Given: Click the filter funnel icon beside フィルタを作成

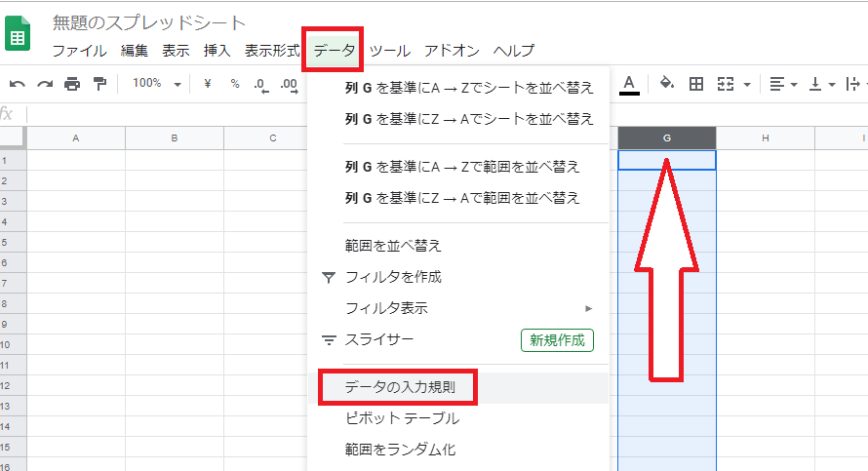Looking at the screenshot, I should point(329,277).
